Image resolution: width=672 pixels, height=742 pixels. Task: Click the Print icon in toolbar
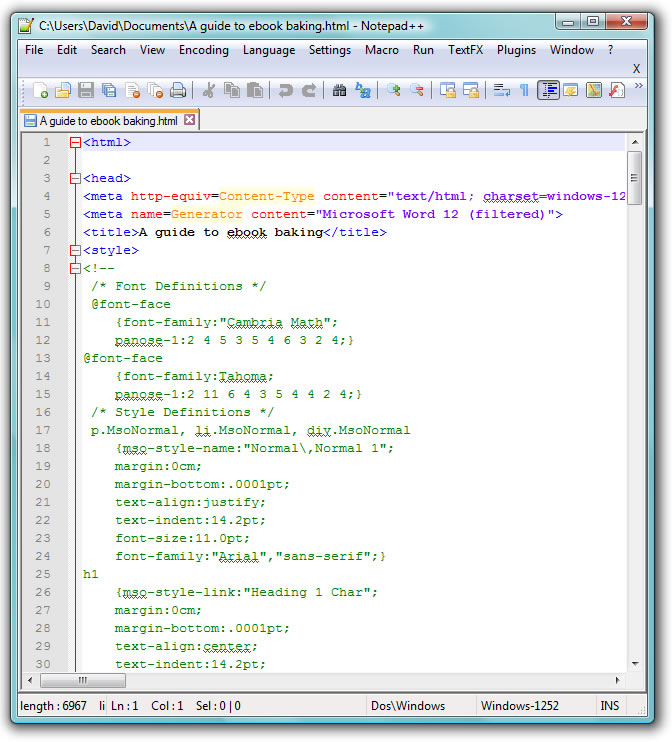178,91
